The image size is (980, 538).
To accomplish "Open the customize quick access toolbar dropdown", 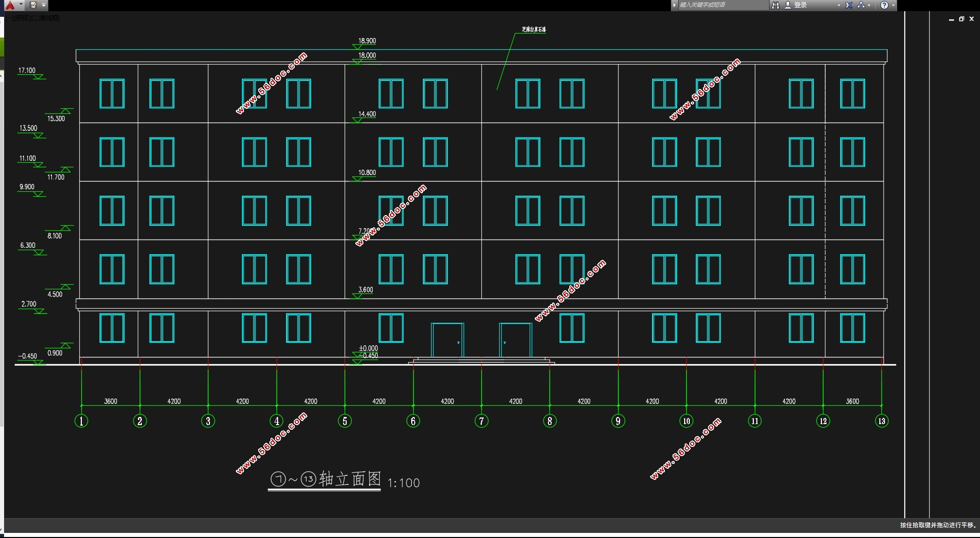I will (x=44, y=5).
